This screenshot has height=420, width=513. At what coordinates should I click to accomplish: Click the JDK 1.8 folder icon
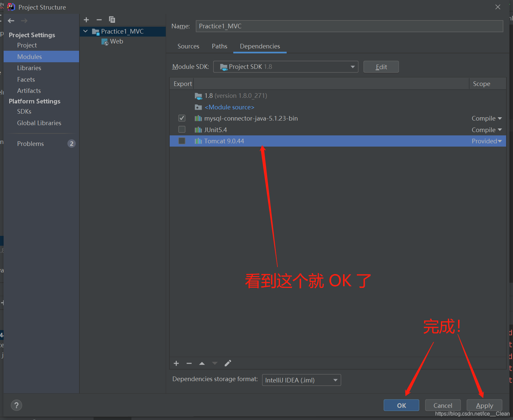pyautogui.click(x=198, y=96)
